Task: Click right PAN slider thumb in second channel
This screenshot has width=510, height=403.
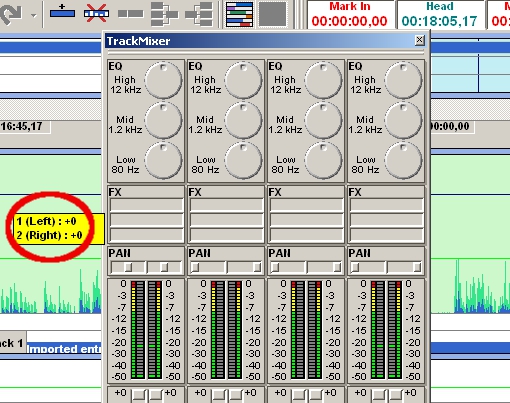Action: [x=257, y=267]
